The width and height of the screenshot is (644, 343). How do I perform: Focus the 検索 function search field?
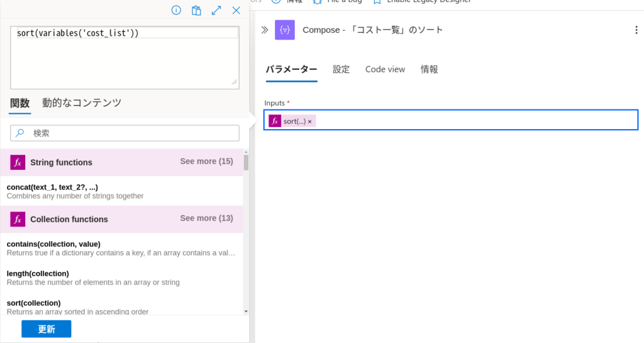click(125, 133)
